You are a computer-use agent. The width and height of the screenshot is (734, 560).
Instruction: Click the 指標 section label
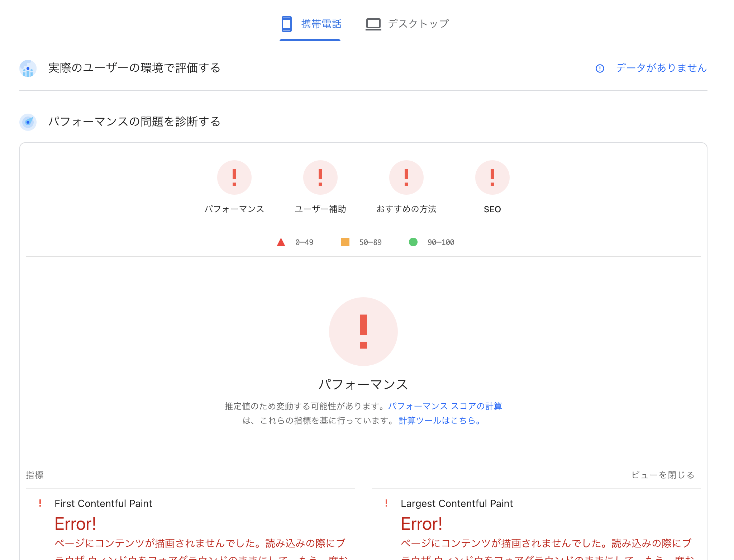tap(35, 475)
